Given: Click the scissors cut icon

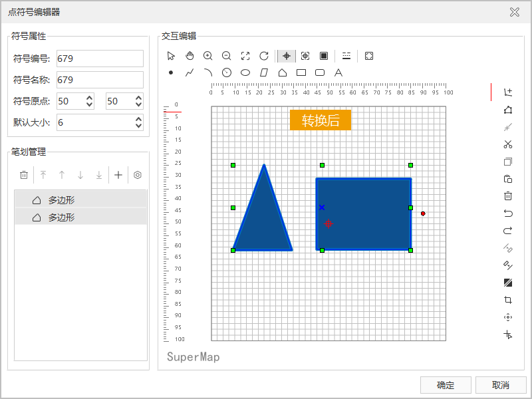Looking at the screenshot, I should pyautogui.click(x=508, y=144).
